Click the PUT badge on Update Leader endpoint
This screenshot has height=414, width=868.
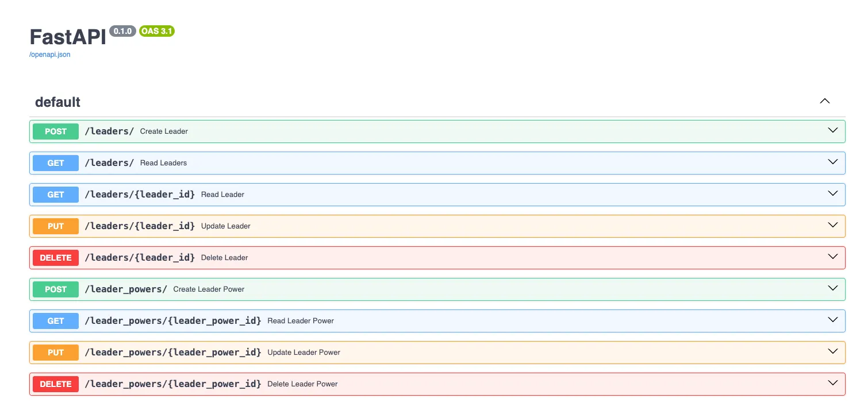pyautogui.click(x=55, y=226)
